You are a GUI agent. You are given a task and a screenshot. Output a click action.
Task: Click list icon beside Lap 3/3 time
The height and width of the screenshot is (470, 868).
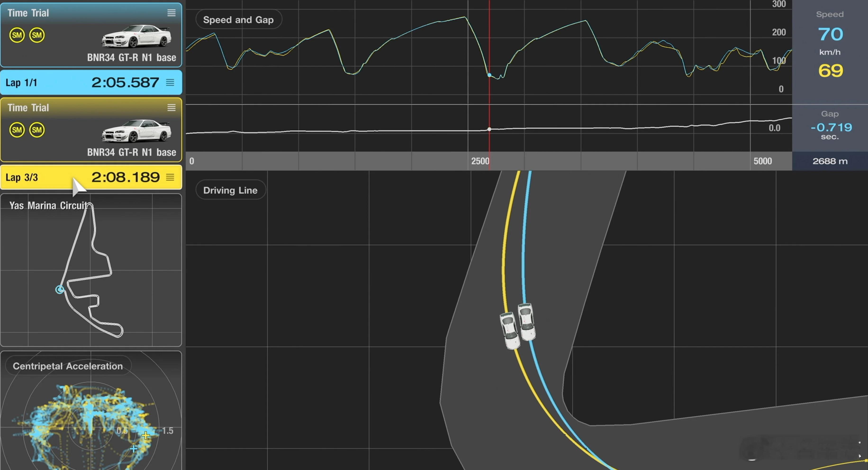tap(170, 177)
